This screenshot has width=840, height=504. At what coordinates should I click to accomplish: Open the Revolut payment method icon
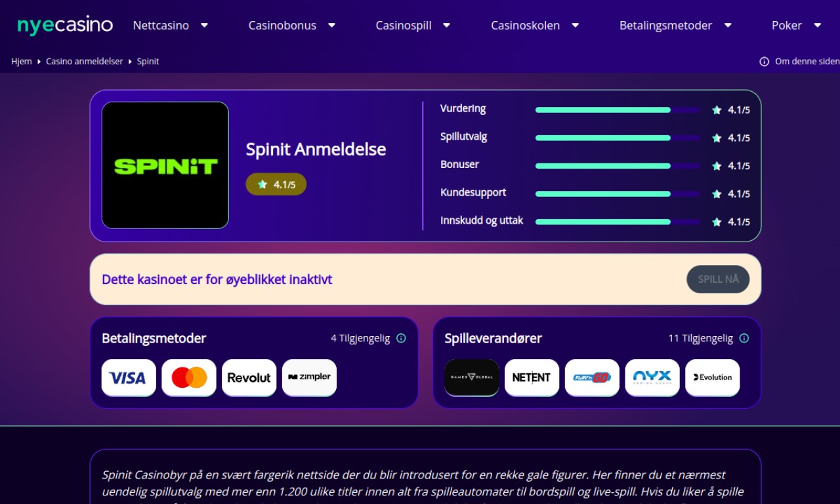(249, 377)
